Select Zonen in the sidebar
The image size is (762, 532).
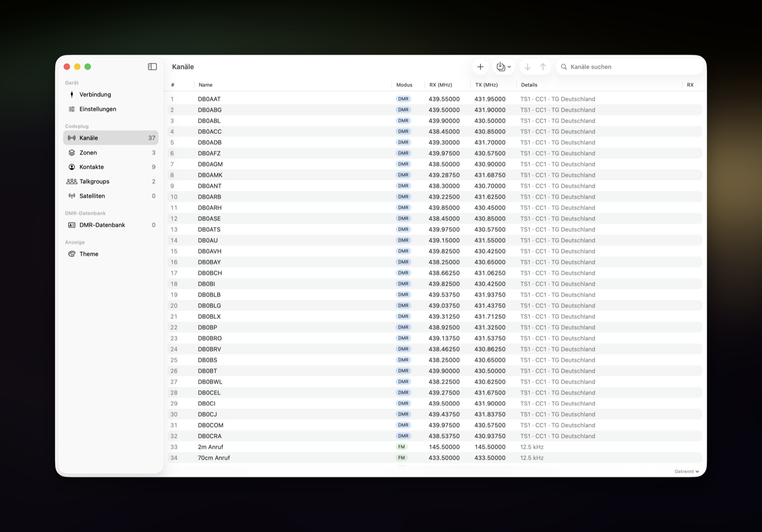click(110, 153)
